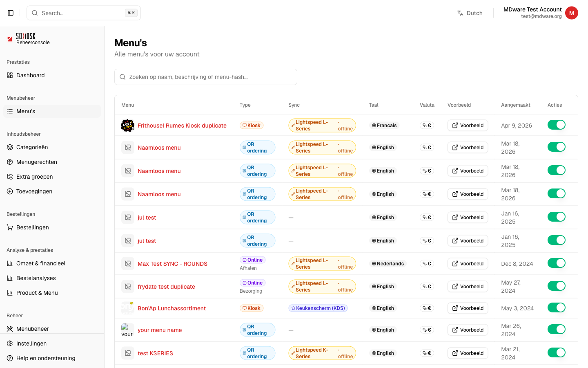Open the red M user avatar
The image size is (588, 368).
(x=572, y=13)
